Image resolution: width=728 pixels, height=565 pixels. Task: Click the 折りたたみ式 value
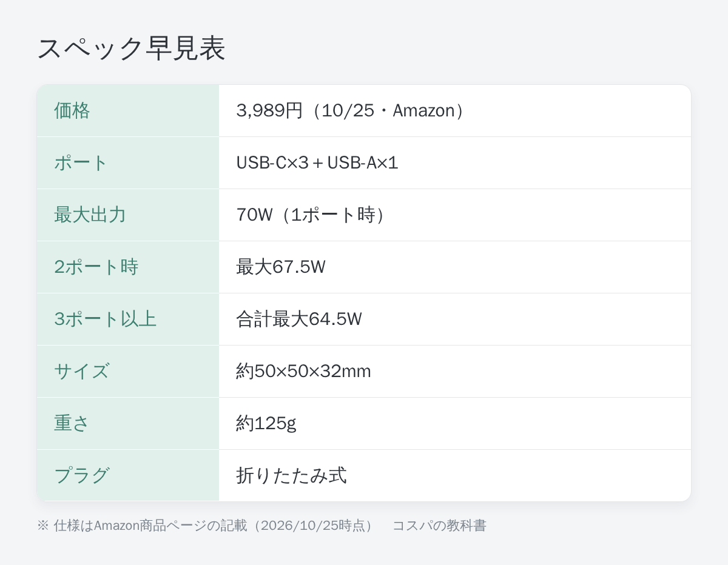pos(291,475)
